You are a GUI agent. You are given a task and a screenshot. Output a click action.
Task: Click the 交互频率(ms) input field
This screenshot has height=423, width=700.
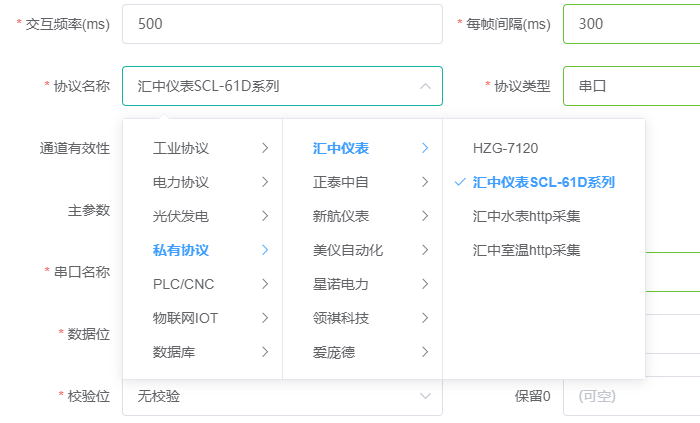click(282, 24)
